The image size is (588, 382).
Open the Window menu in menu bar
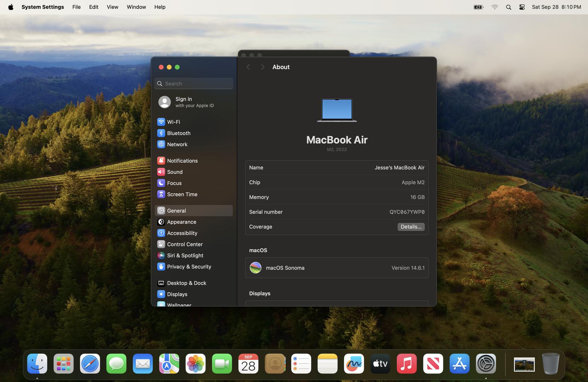click(x=136, y=7)
